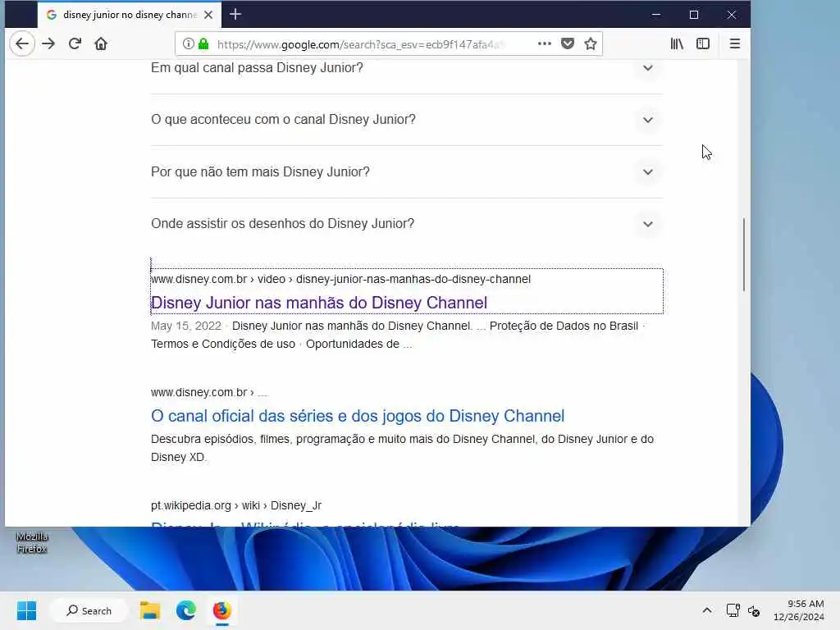The width and height of the screenshot is (840, 630).
Task: Open the clock showing 9:56 AM
Action: pyautogui.click(x=799, y=610)
